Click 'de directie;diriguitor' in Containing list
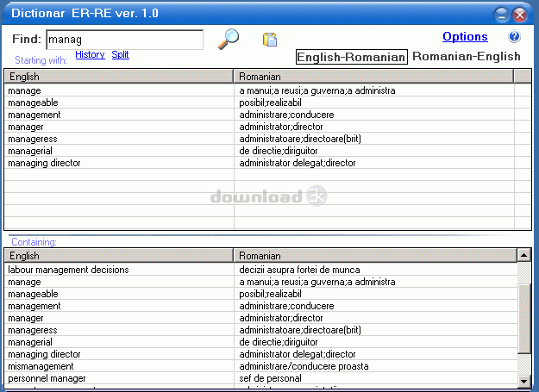Screen dimensions: 539x392 [278, 342]
